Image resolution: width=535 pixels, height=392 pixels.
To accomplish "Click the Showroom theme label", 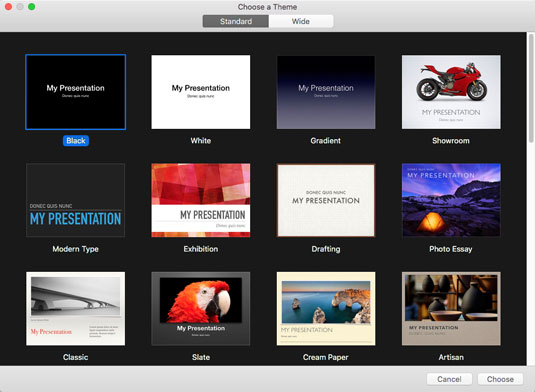I will [451, 141].
